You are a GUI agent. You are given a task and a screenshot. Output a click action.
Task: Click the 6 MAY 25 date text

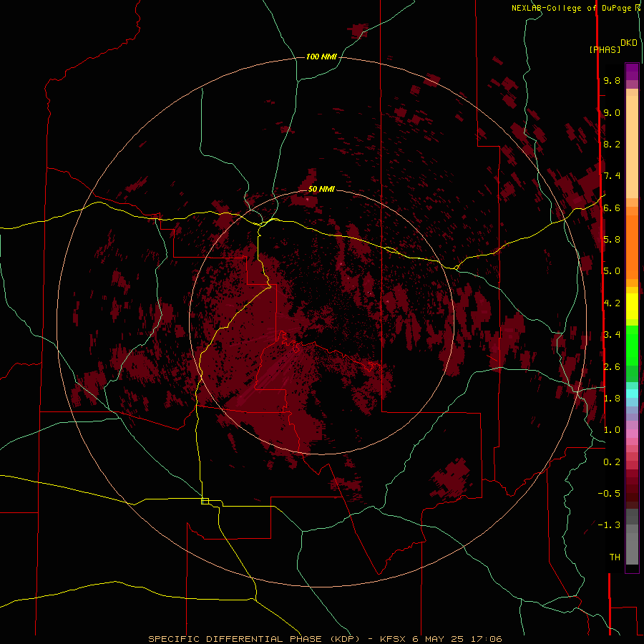(439, 639)
